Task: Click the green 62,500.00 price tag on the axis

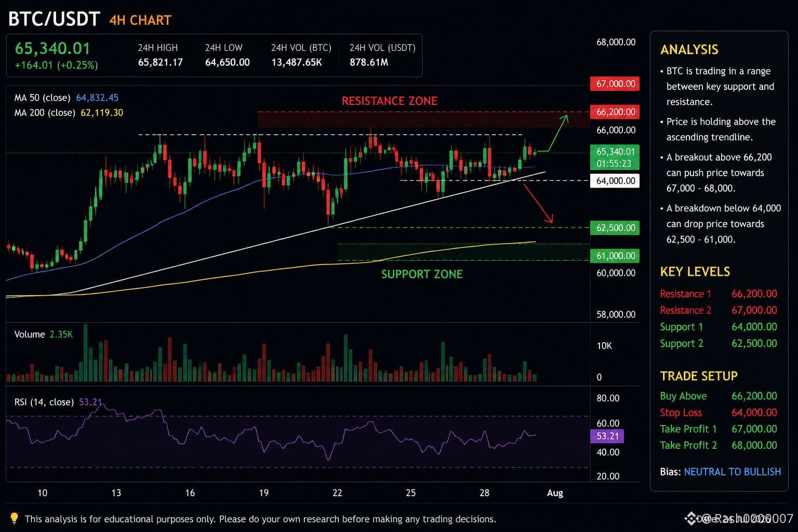Action: tap(615, 228)
